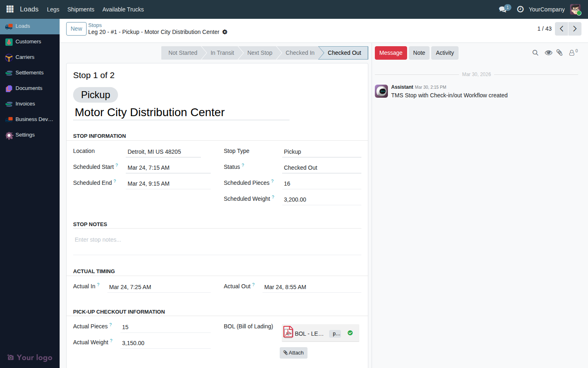Open the Status dropdown showing Checked Out
The height and width of the screenshot is (368, 588).
point(322,168)
